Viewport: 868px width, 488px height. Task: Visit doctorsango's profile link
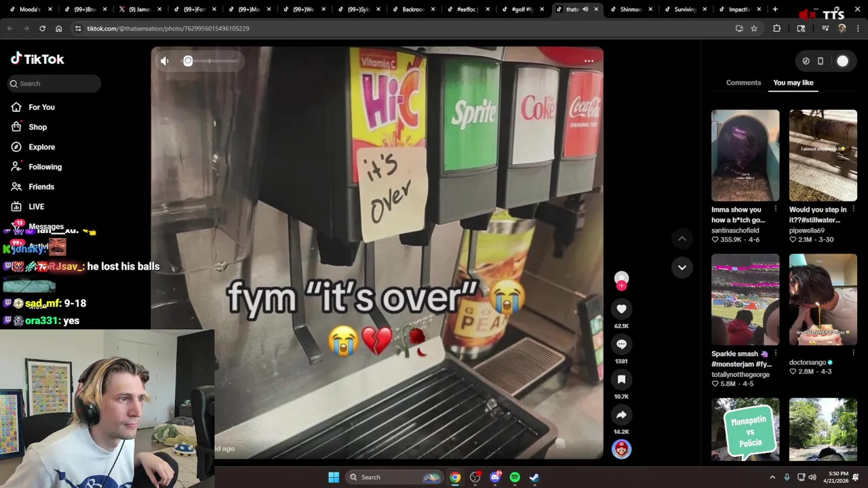click(x=807, y=363)
